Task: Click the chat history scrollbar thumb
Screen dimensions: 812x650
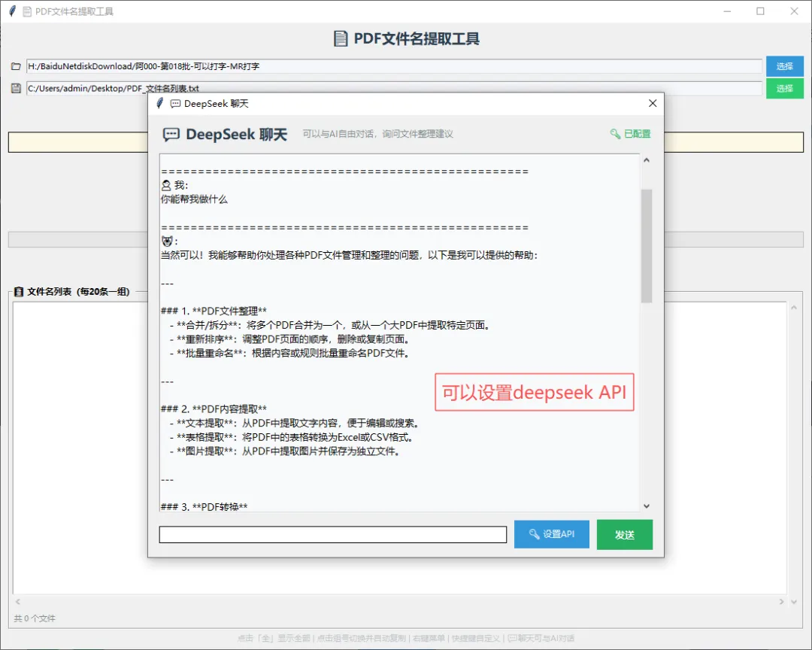Action: (647, 246)
